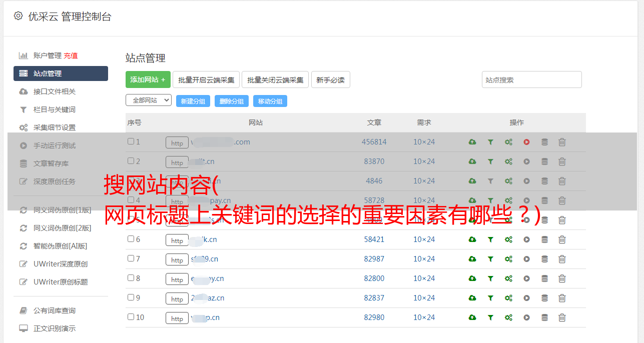Click the green filter icon in row 2
644x343 pixels.
(x=490, y=161)
